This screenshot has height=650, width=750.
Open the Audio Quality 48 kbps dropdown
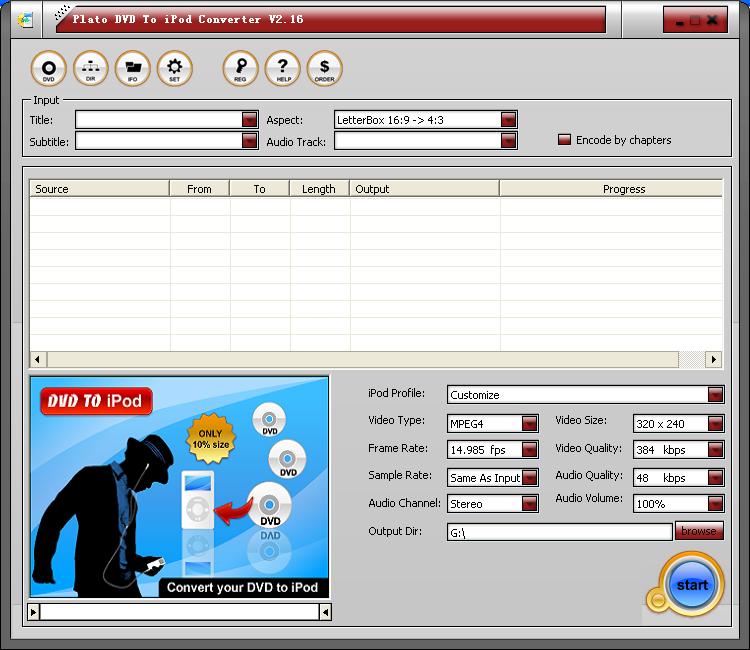click(716, 477)
